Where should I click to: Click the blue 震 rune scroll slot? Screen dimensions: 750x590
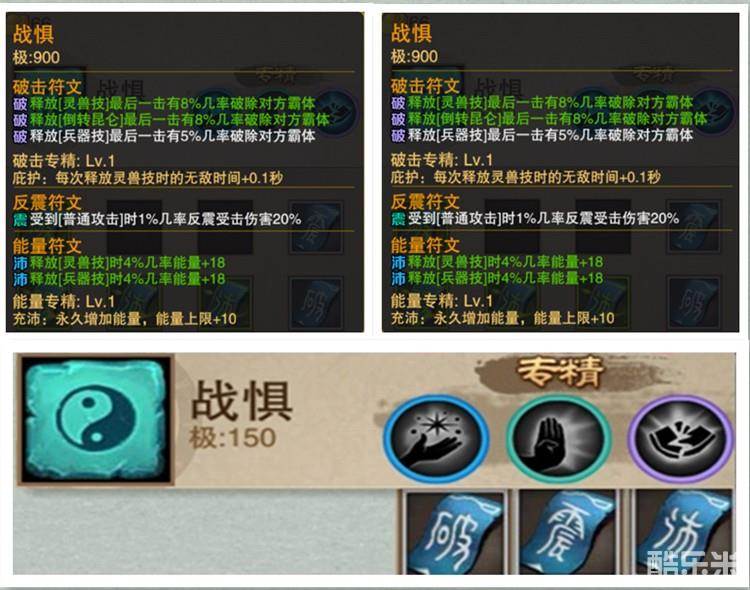(x=569, y=533)
